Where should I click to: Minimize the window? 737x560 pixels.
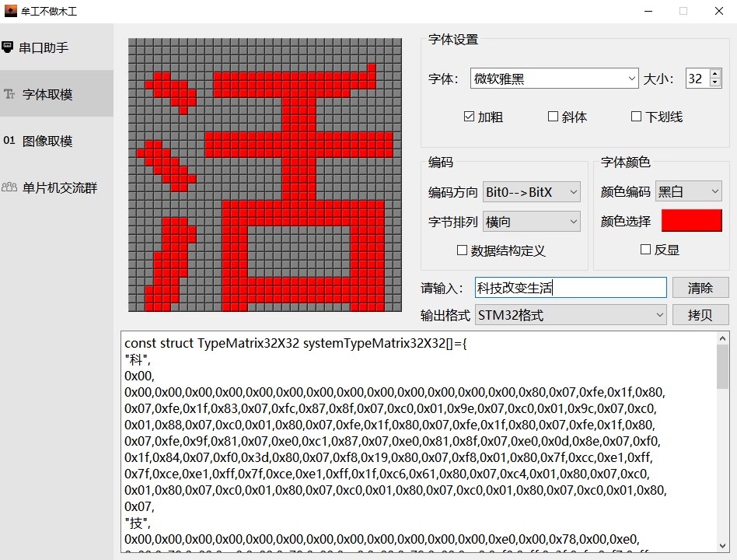648,11
